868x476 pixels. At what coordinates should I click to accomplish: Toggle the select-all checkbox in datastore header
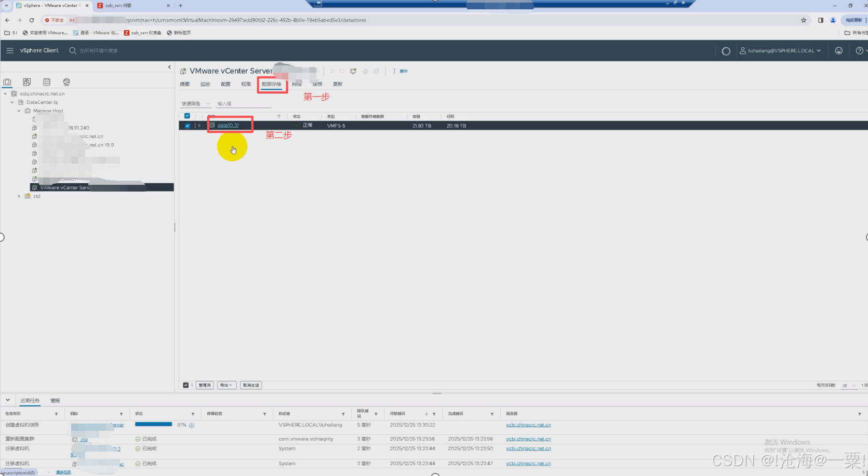coord(187,116)
